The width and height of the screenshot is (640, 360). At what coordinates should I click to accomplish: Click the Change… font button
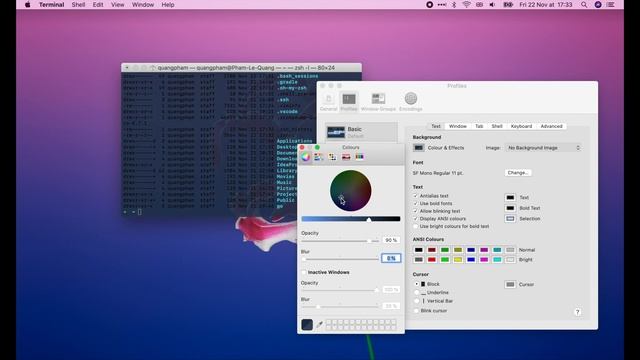pyautogui.click(x=518, y=173)
